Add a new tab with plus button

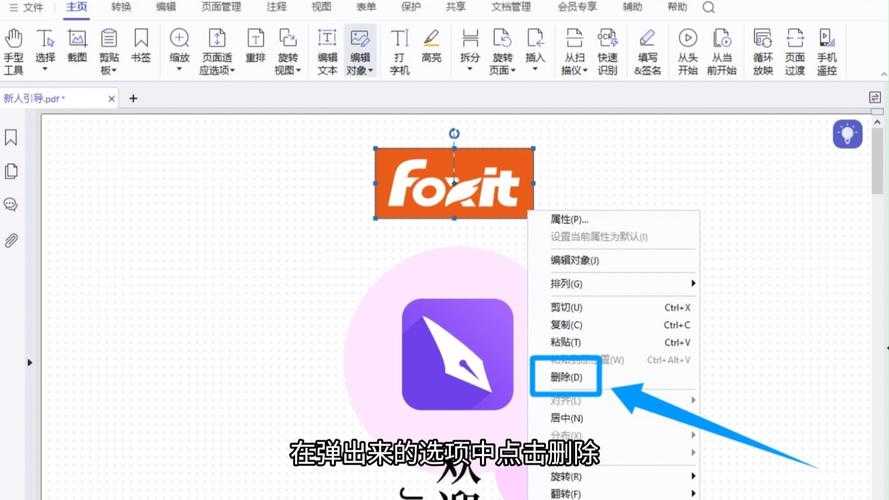(133, 98)
